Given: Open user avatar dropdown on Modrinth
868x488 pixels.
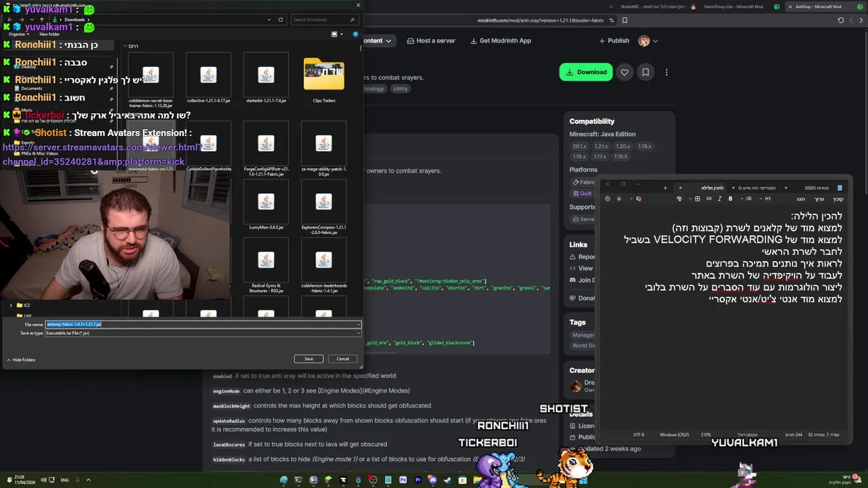Looking at the screenshot, I should coord(648,41).
